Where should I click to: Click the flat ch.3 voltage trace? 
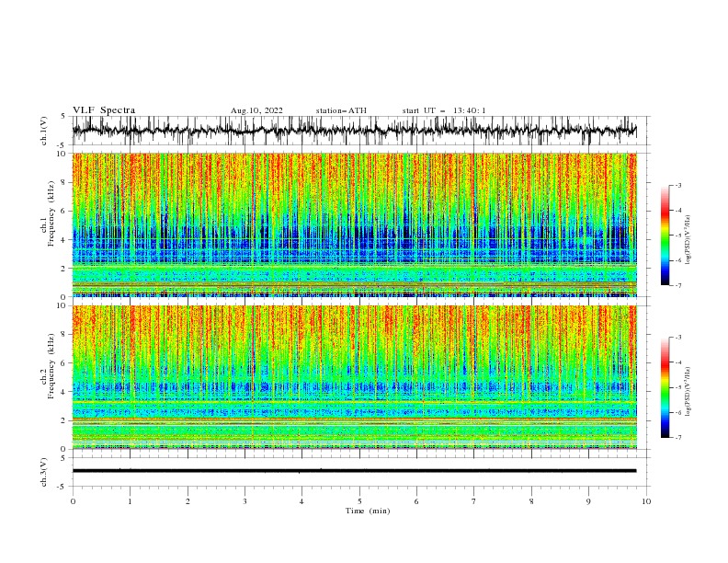pos(354,471)
